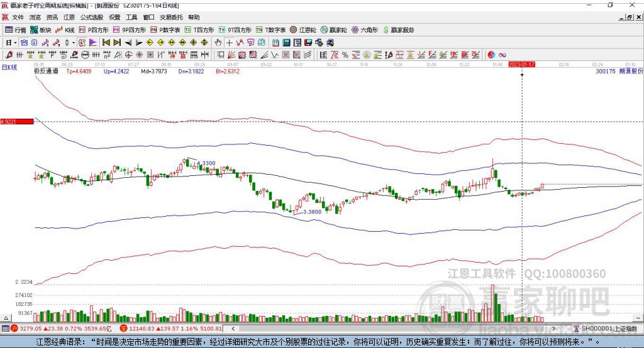Image resolution: width=644 pixels, height=348 pixels.
Task: Launch the 江恩轮 Gann wheel
Action: click(x=303, y=30)
